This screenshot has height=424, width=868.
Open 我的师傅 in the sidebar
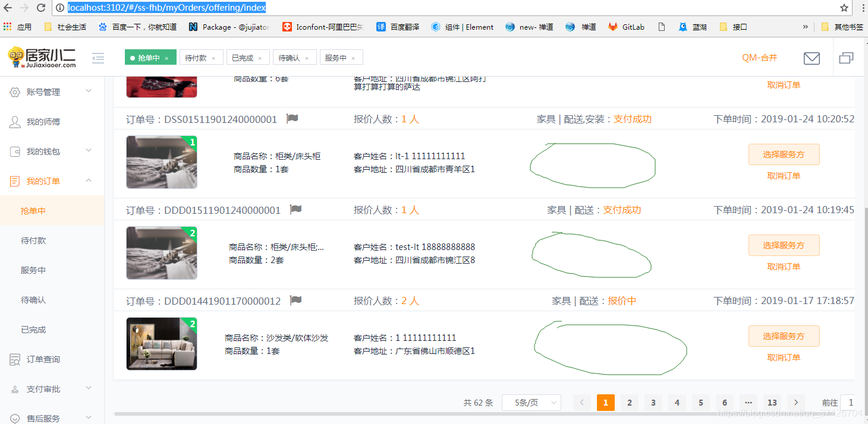(52, 122)
